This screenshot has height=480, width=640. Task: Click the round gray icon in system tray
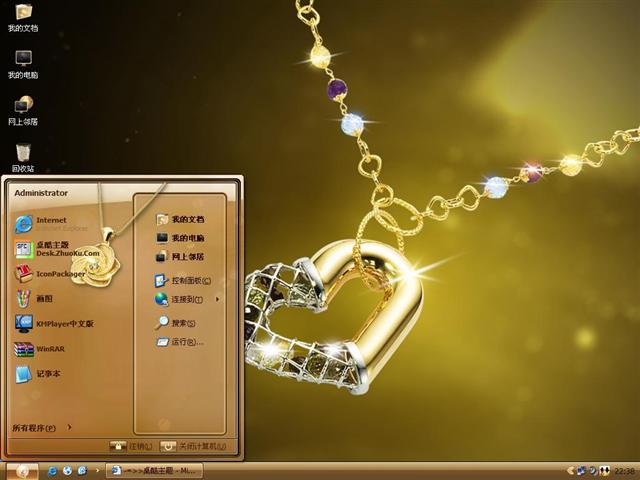click(593, 471)
